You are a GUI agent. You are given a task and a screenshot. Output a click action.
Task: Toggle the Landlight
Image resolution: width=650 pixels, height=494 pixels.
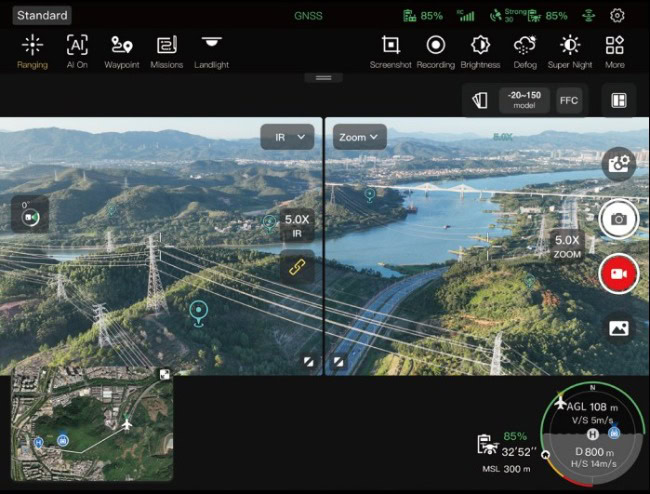click(211, 51)
